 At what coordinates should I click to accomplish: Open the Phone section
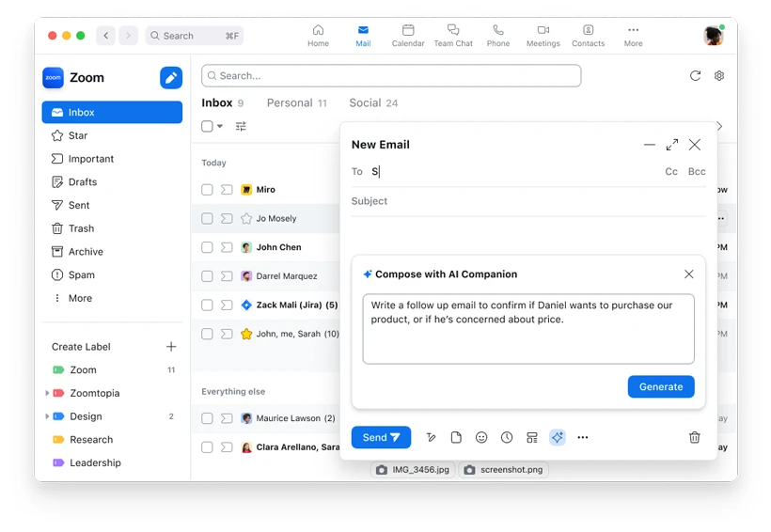[x=498, y=36]
